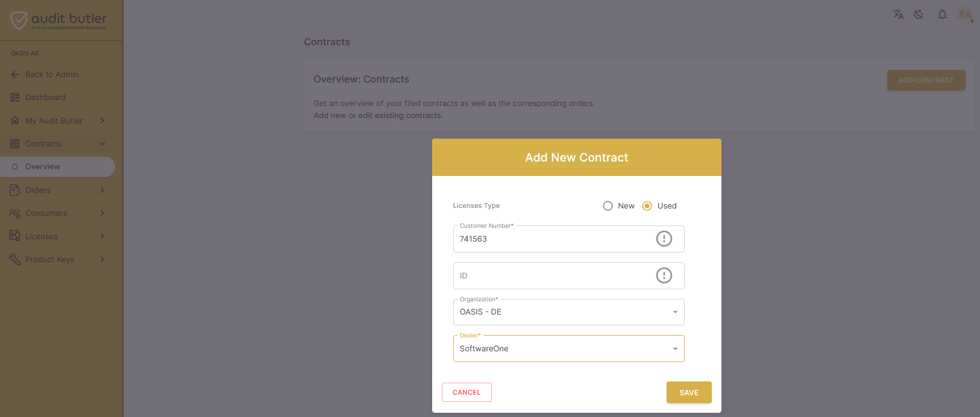Click into the ID input field
Viewport: 980px width, 417px height.
[x=554, y=275]
